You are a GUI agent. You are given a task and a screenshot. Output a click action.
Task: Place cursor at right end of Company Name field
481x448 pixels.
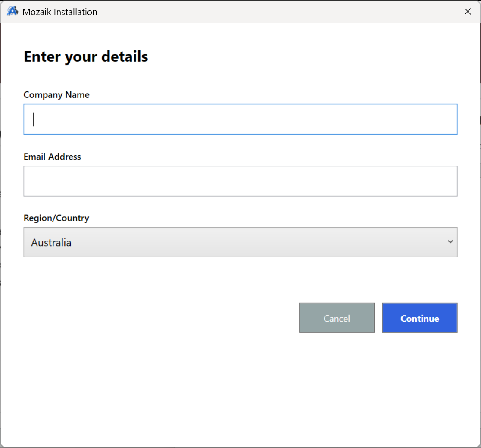[x=448, y=119]
